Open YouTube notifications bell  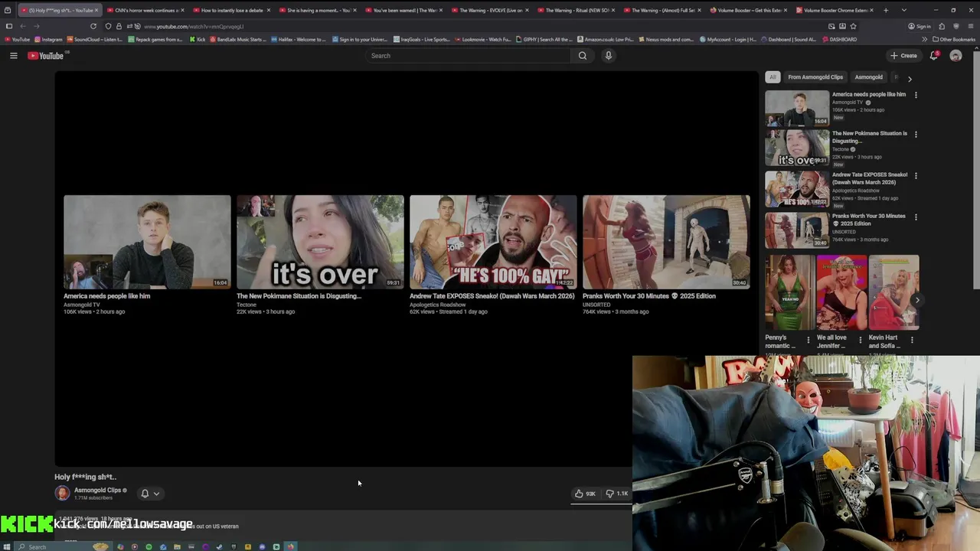[x=934, y=55]
